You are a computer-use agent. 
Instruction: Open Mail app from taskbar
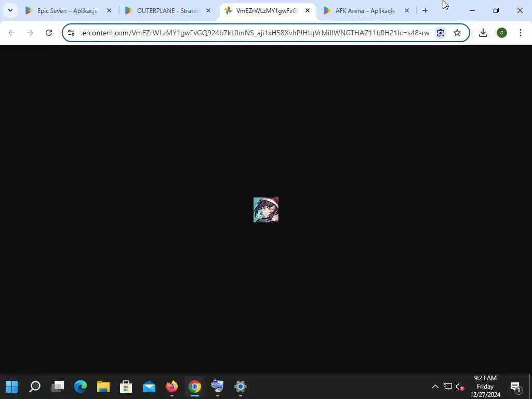tap(149, 387)
